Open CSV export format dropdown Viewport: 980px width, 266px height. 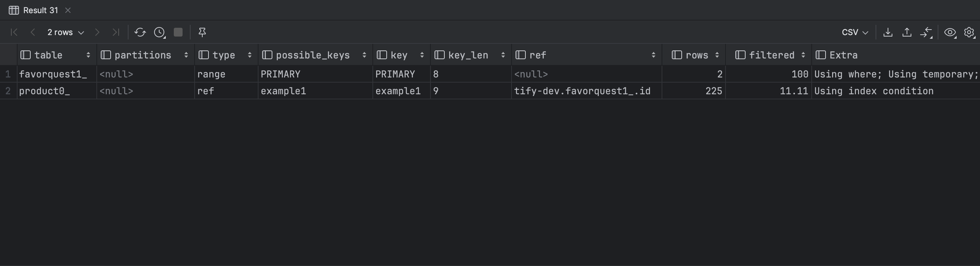pos(855,33)
